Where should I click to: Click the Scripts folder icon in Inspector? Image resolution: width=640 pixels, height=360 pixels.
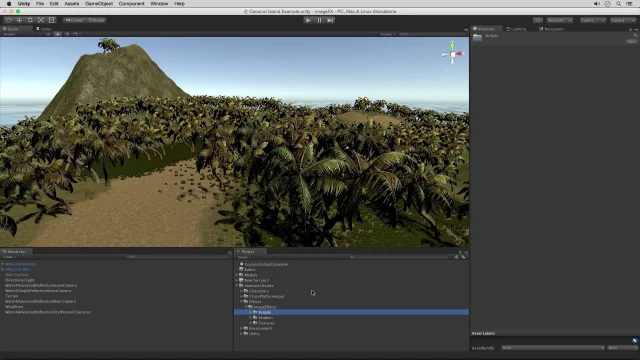478,38
